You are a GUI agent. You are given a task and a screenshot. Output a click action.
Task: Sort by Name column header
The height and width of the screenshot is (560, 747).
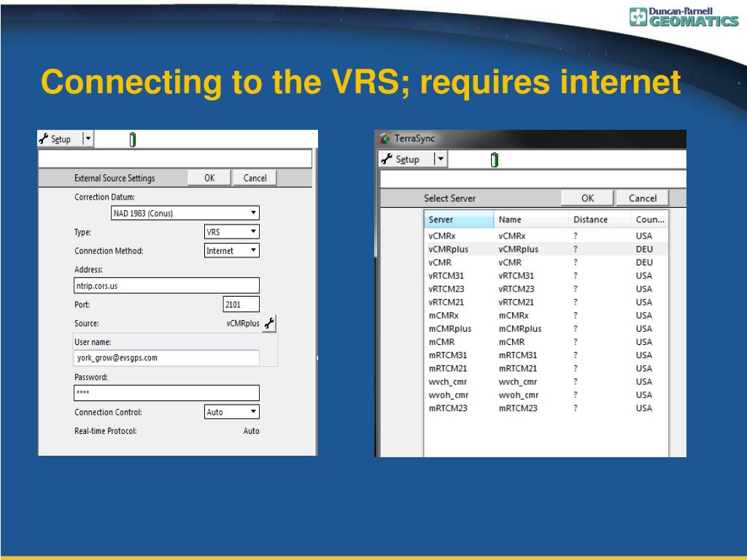click(x=531, y=219)
